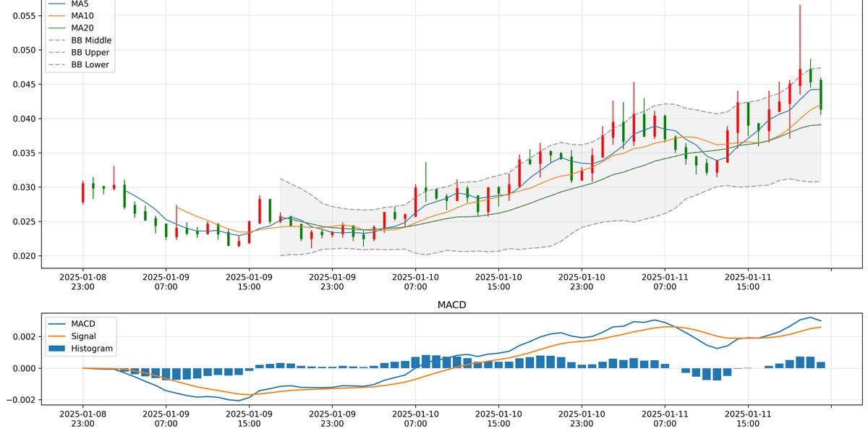Screen dimensions: 868x434
Task: Select the MA5 blue line legend icon
Action: pos(56,4)
